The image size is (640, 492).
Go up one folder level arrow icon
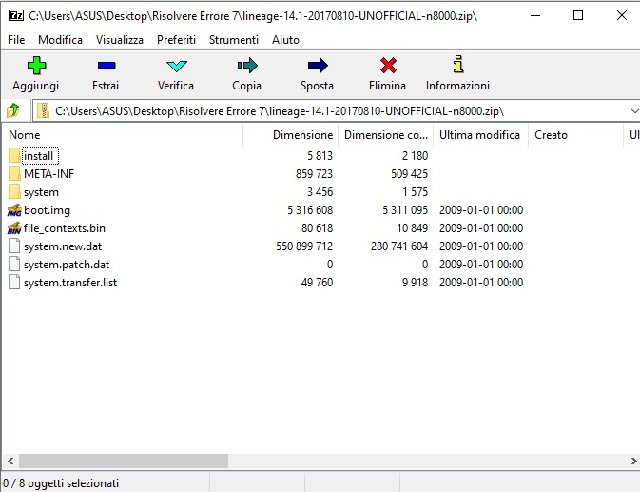pyautogui.click(x=13, y=111)
